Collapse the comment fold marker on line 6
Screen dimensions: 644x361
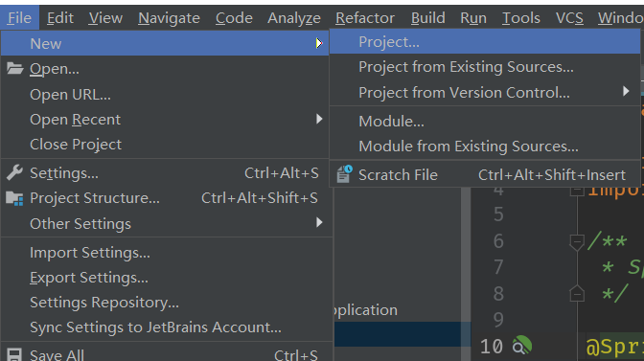coord(577,241)
